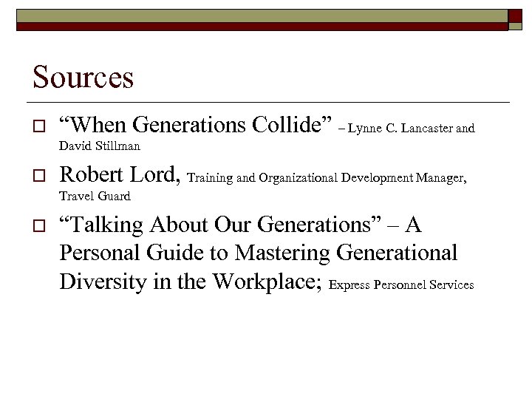Click "Express Personnel Services" text
532x399 pixels.
pos(401,284)
